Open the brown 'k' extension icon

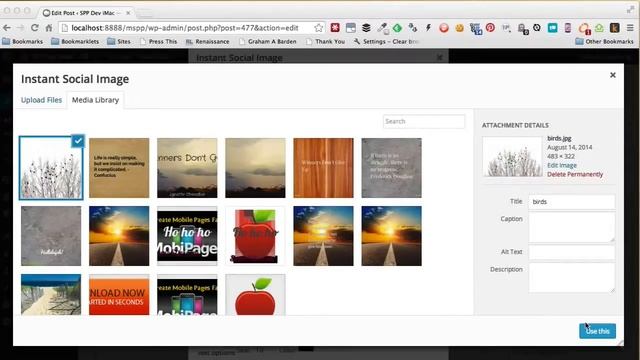(615, 28)
